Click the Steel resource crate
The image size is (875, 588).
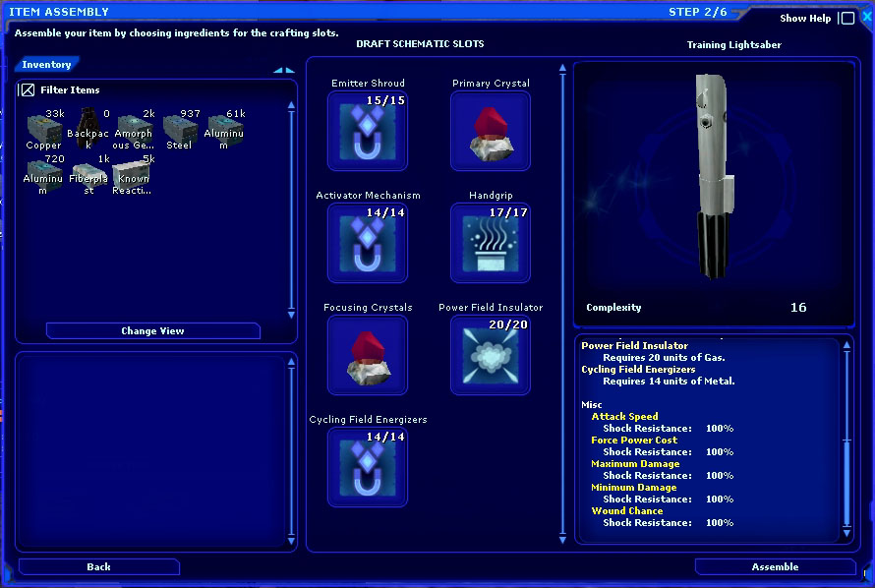click(180, 129)
